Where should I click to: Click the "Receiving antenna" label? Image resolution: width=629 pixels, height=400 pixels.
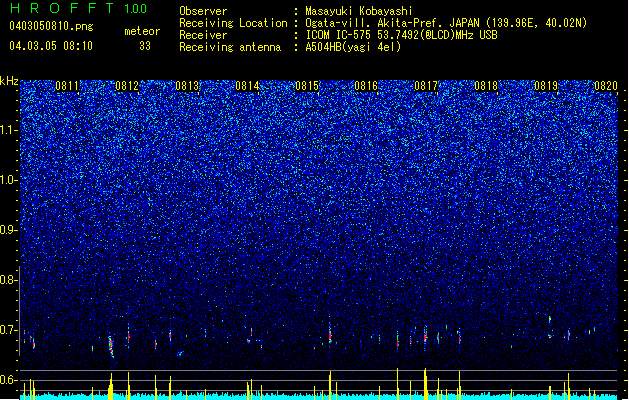coord(230,47)
